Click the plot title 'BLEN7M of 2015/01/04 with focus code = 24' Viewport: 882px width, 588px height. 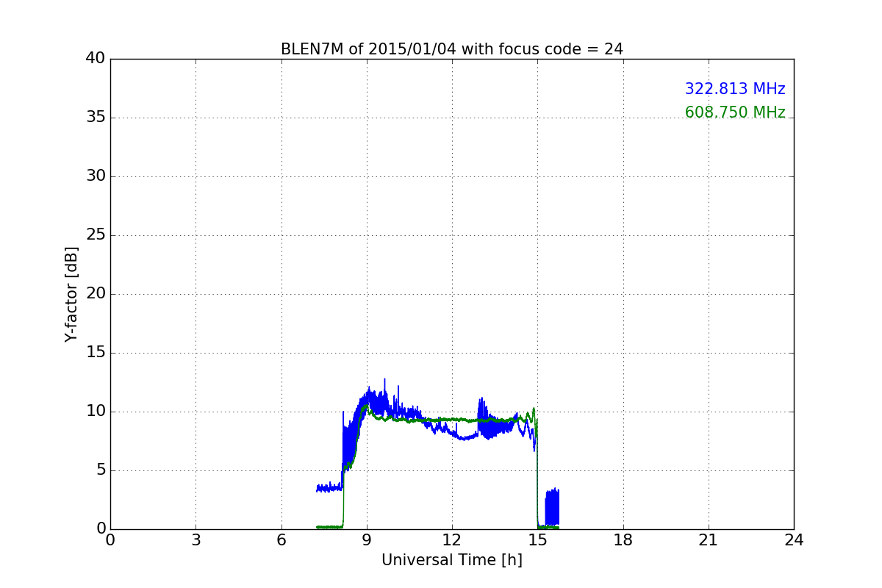(x=452, y=49)
